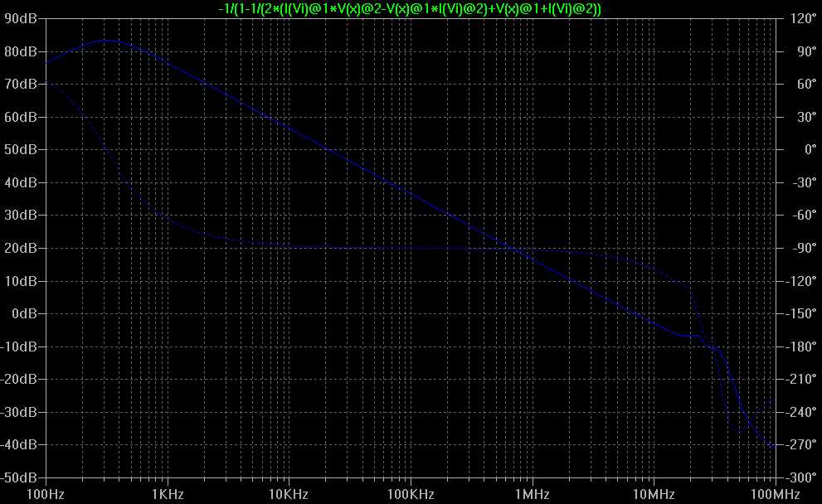This screenshot has width=822, height=504.
Task: Click the 90° phase axis label
Action: tap(807, 51)
